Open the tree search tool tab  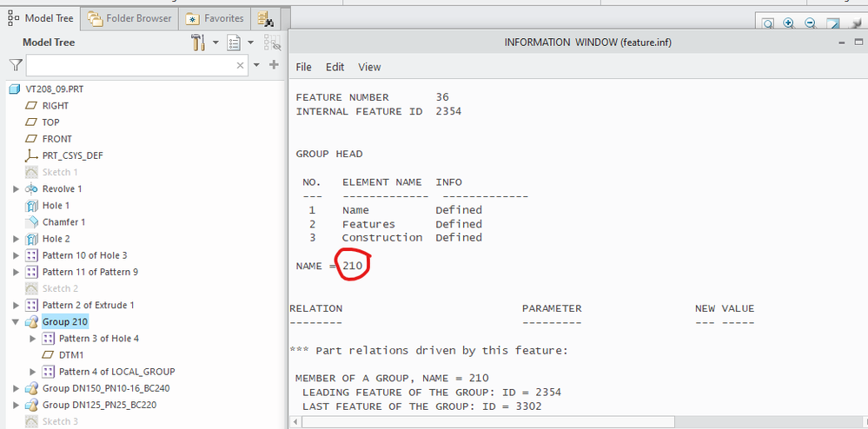(266, 19)
